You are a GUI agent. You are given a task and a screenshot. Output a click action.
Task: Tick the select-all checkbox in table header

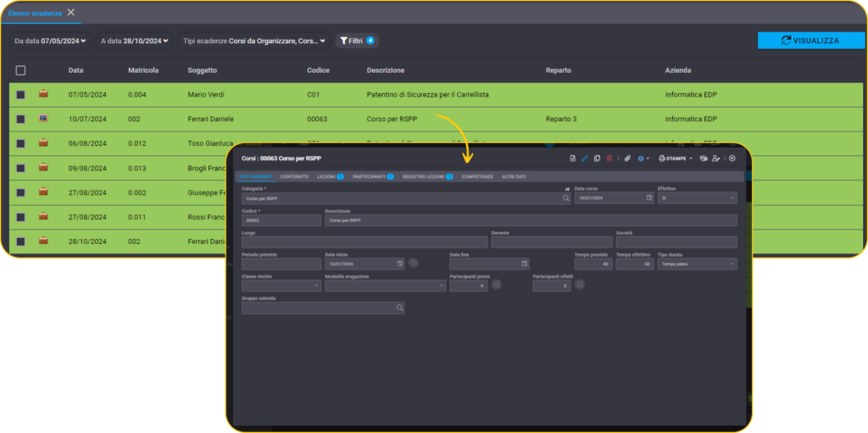pyautogui.click(x=20, y=70)
